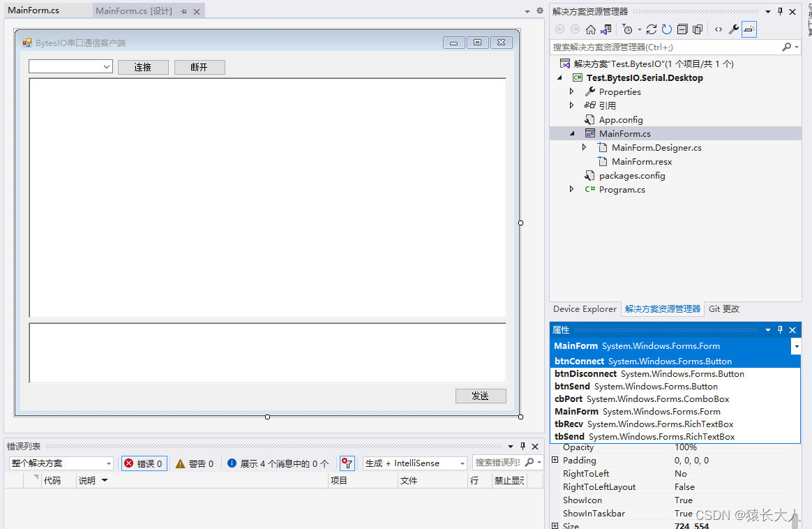Viewport: 812px width, 529px height.
Task: Open properties with the wrench icon
Action: pyautogui.click(x=733, y=29)
